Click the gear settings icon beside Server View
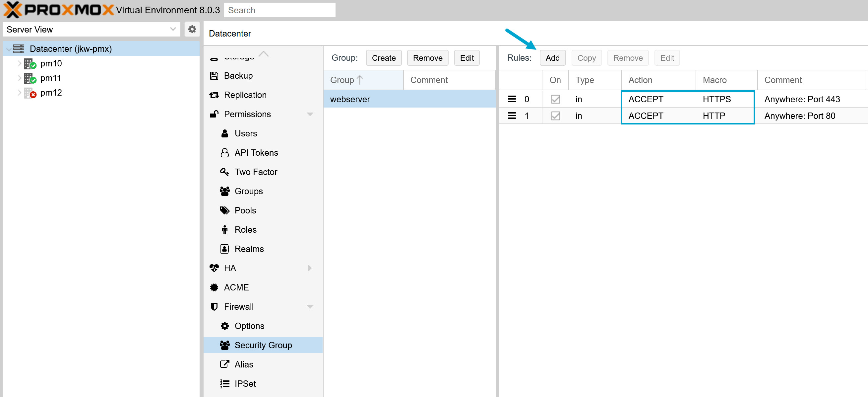 click(192, 29)
